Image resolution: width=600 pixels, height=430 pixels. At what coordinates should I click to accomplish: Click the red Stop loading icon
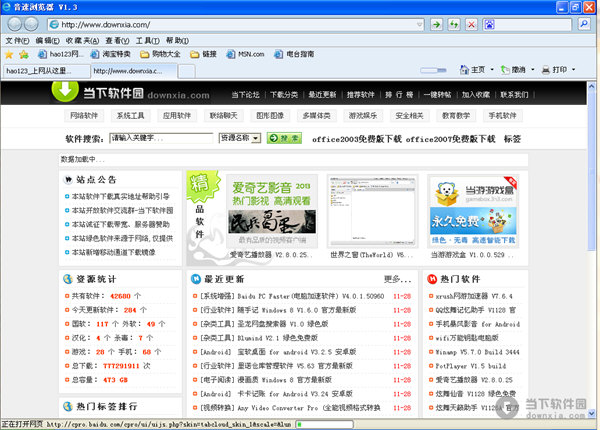tap(471, 24)
